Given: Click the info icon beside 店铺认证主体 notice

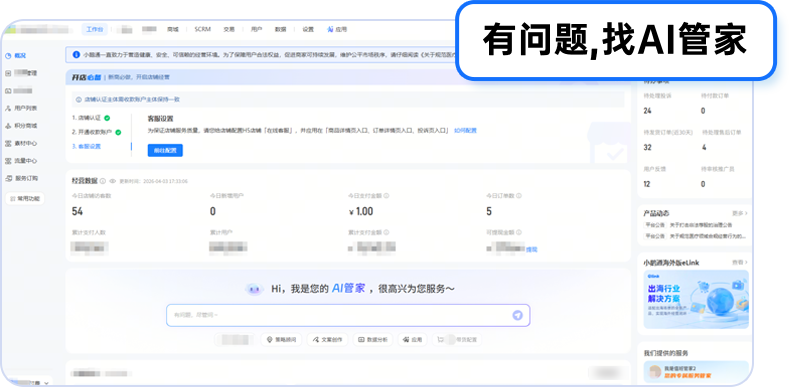Looking at the screenshot, I should 79,100.
